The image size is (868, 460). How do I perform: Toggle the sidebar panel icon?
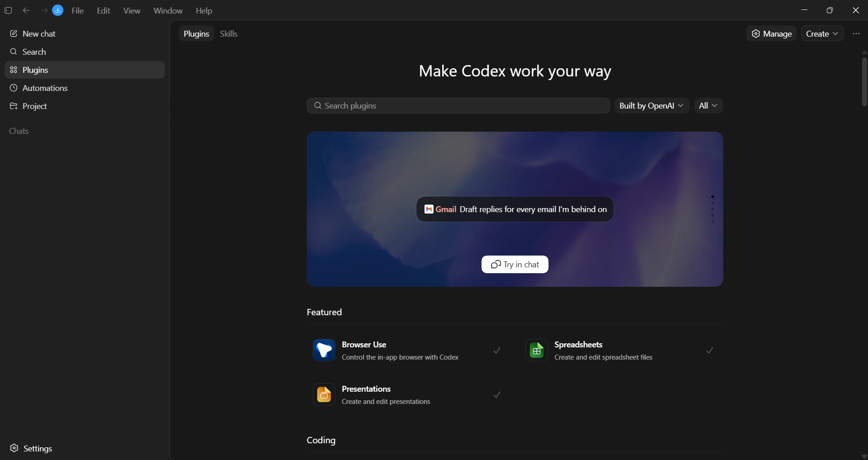coord(8,10)
